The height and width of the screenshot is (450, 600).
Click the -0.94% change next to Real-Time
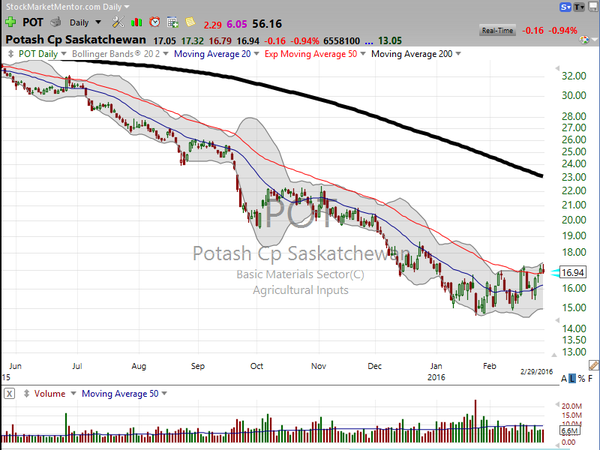point(563,31)
